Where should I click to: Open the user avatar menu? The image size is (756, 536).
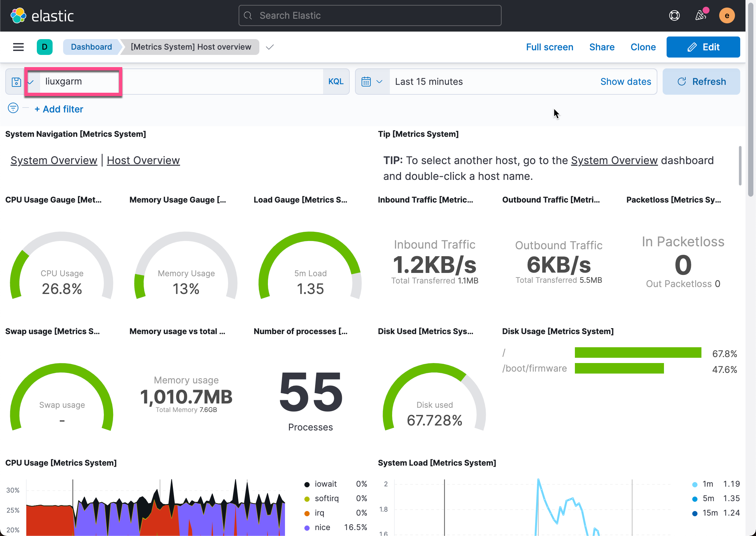click(727, 15)
